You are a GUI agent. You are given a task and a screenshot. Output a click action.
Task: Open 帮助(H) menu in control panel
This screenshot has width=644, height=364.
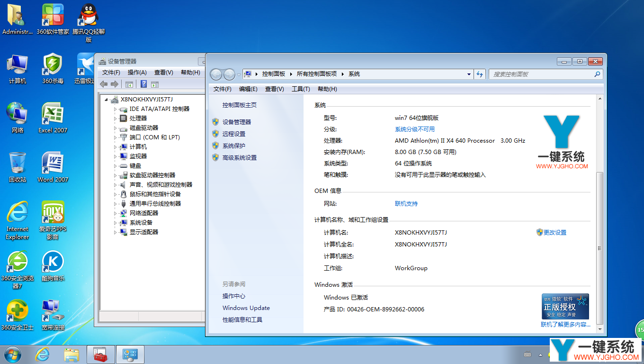click(x=327, y=89)
